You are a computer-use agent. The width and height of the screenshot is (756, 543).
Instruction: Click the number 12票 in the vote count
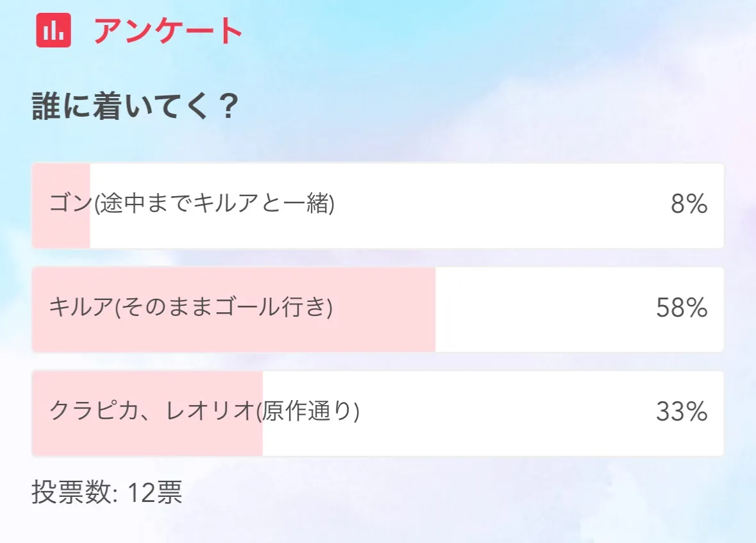click(x=154, y=493)
